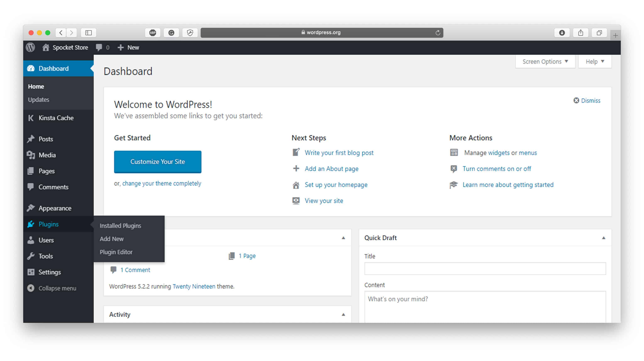
Task: Click Turn comments on or off
Action: click(x=496, y=169)
